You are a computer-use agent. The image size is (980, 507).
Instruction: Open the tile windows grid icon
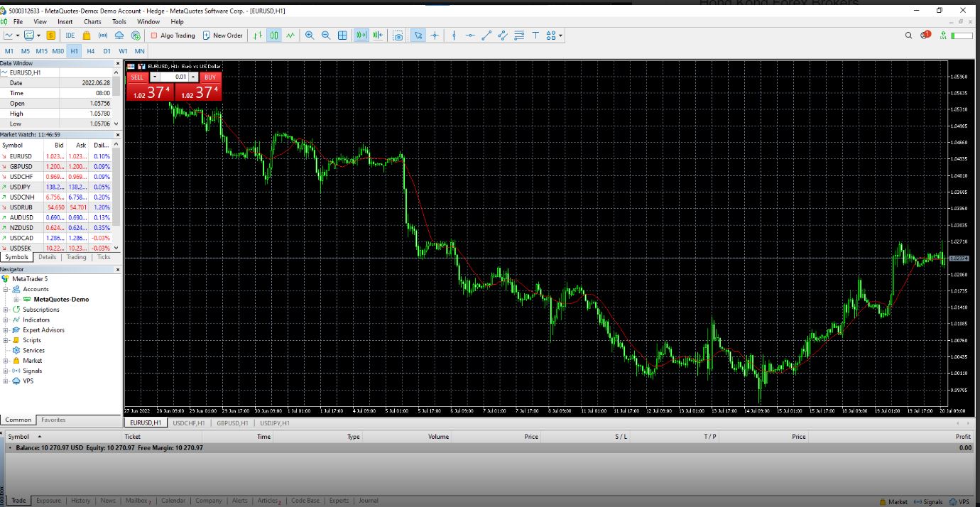tap(342, 36)
